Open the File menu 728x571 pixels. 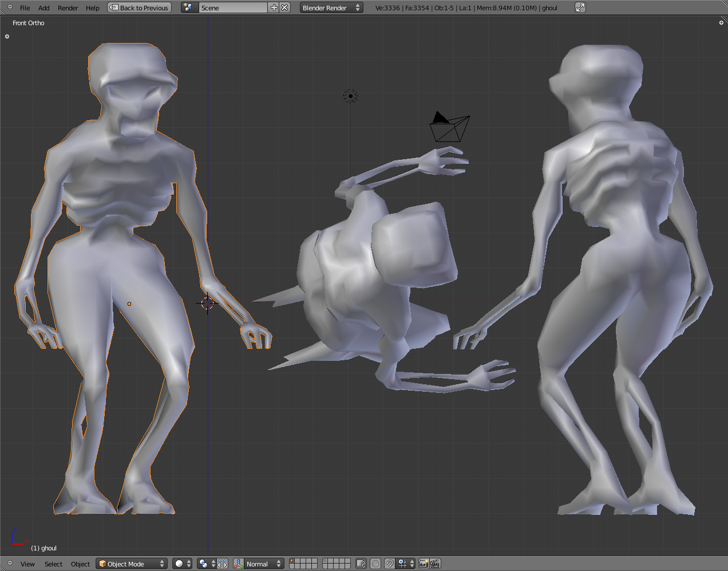pyautogui.click(x=25, y=8)
